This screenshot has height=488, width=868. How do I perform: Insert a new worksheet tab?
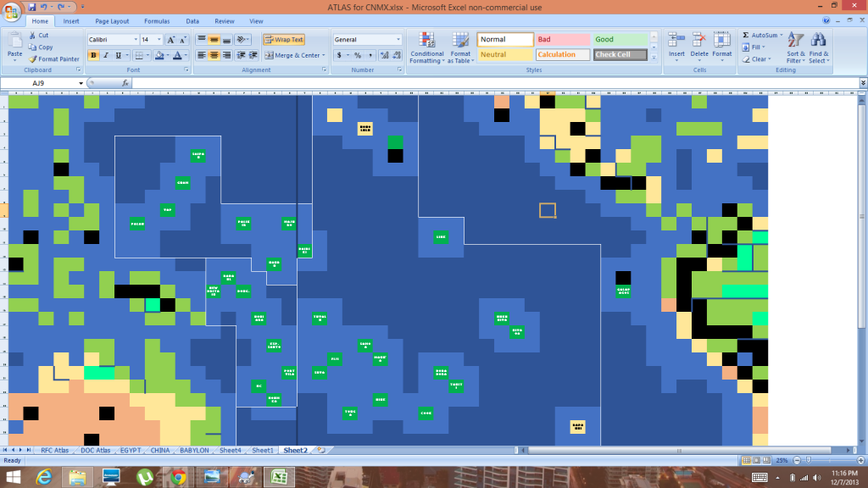(321, 451)
